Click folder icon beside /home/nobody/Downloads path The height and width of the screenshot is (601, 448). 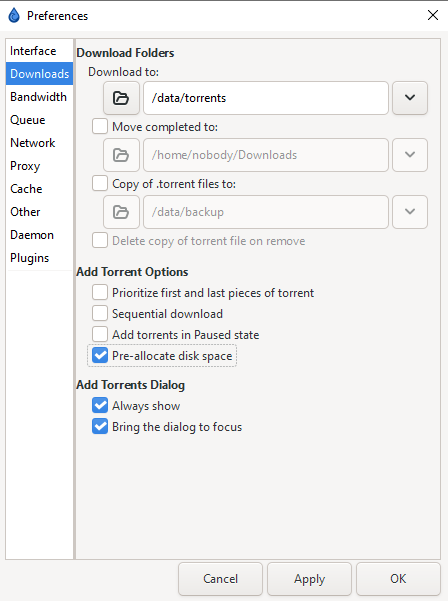point(121,155)
